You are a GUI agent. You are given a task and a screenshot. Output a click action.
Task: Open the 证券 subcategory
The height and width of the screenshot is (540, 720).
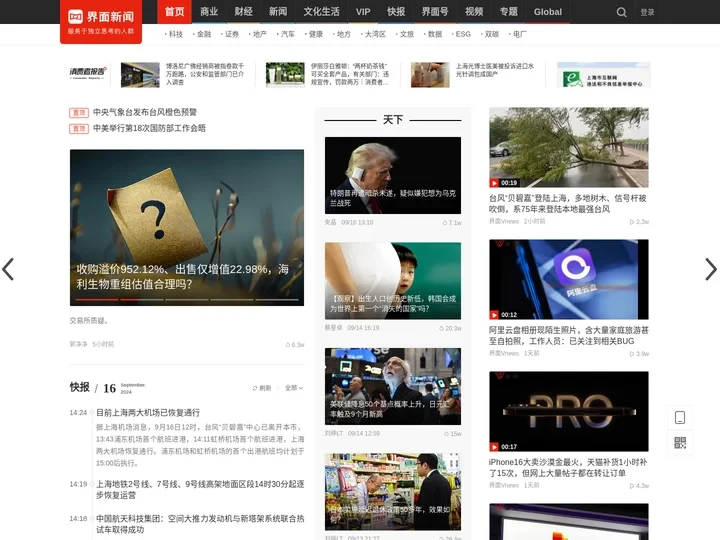(230, 34)
